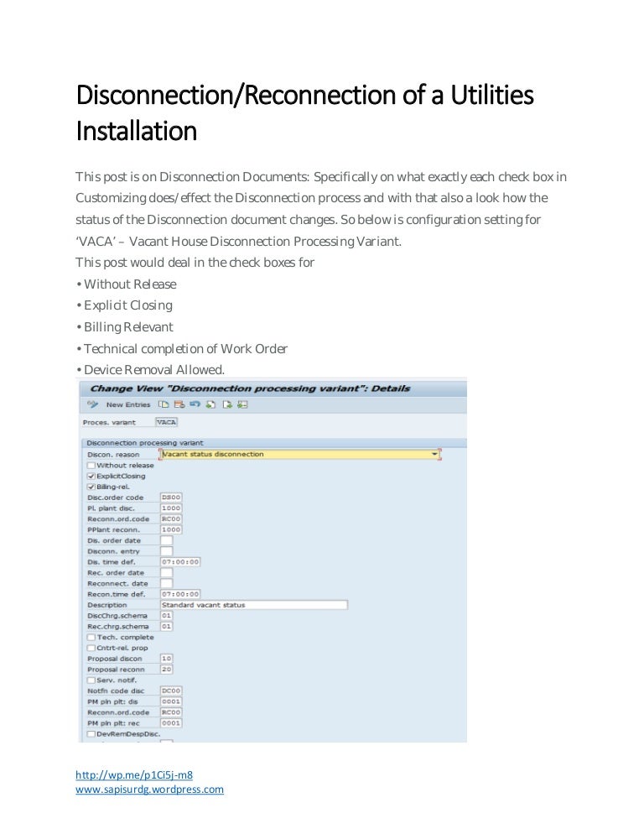Click the Proces. variant VACA field
This screenshot has width=644, height=834.
[167, 422]
